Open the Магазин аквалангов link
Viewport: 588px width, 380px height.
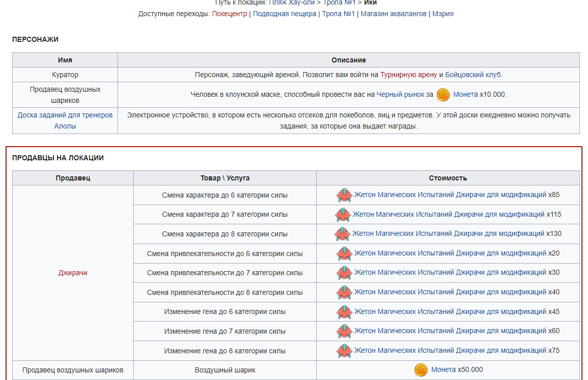(x=393, y=14)
